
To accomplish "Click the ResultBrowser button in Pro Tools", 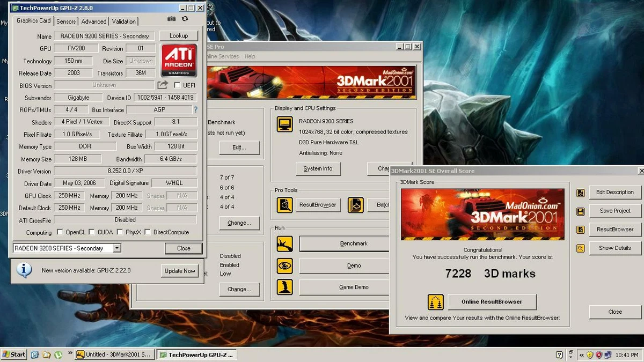I will tap(318, 205).
